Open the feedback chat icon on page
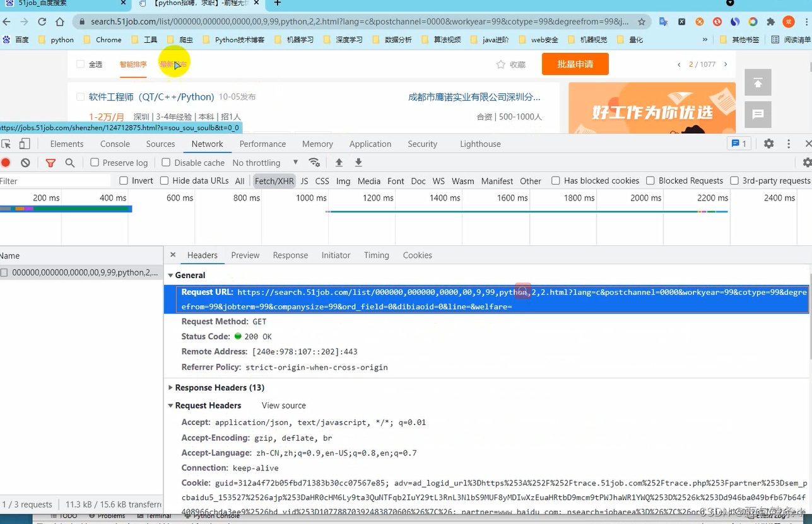Image resolution: width=812 pixels, height=524 pixels. coord(758,114)
